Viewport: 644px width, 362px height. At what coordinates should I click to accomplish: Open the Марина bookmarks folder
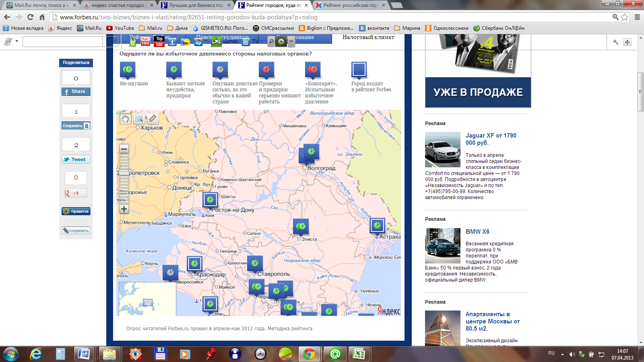point(407,28)
